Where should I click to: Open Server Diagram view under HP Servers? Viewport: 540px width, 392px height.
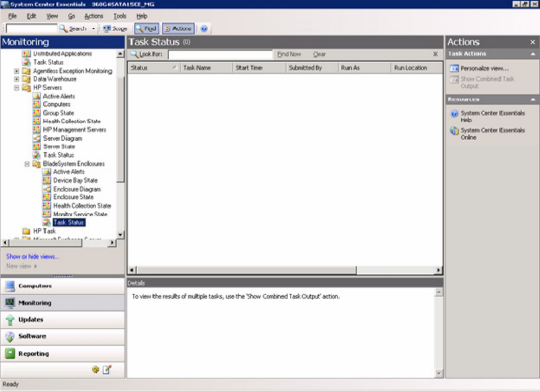[62, 138]
